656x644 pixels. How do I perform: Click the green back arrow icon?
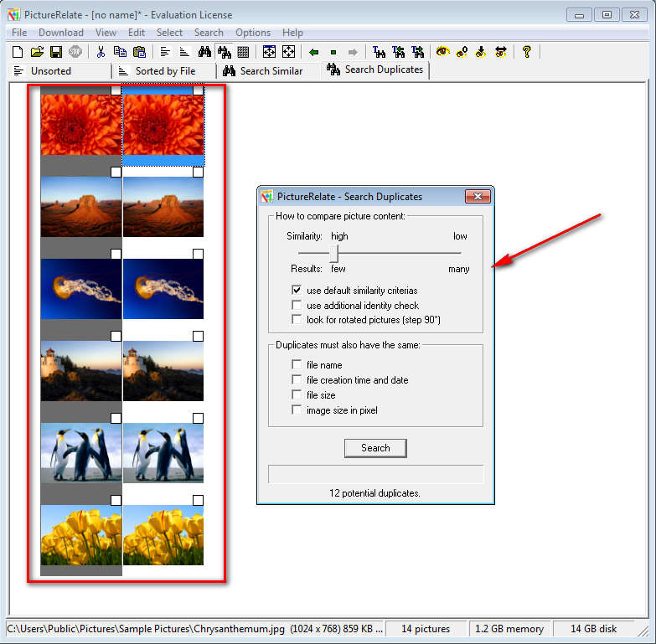pos(313,52)
